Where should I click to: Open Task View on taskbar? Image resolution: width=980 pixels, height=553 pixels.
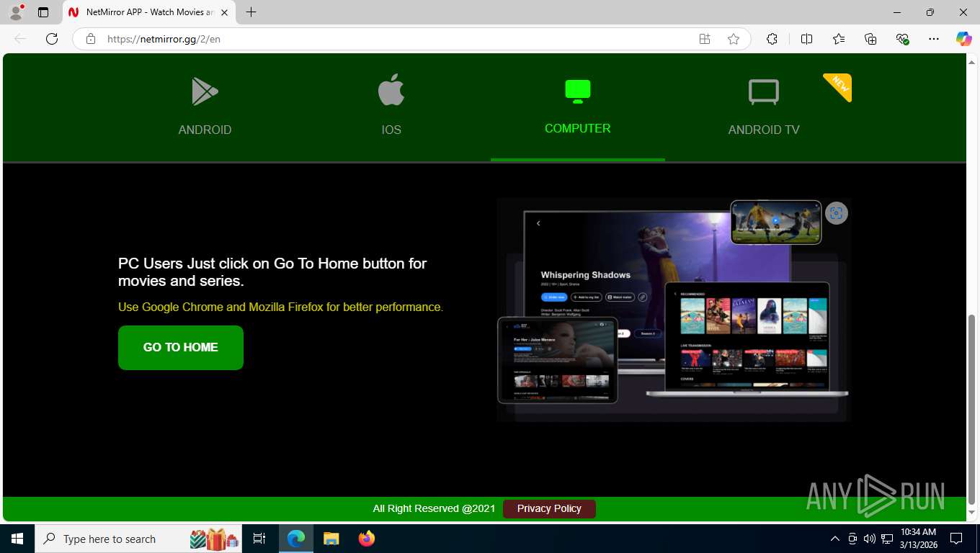[259, 539]
